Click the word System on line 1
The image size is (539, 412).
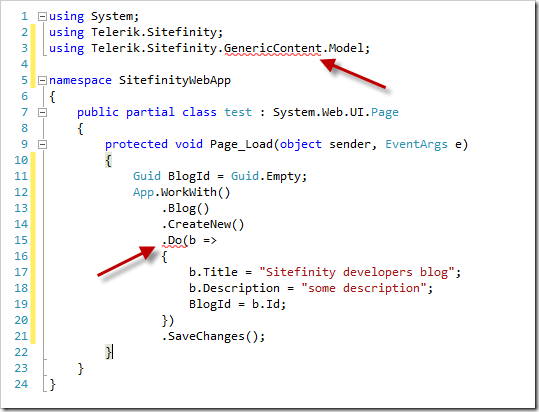point(112,16)
